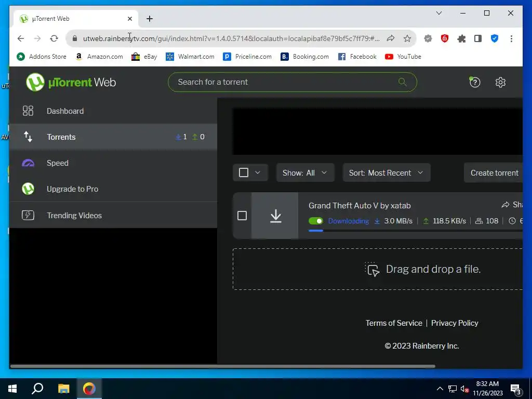
Task: Reload the page with refresh icon
Action: coord(54,38)
